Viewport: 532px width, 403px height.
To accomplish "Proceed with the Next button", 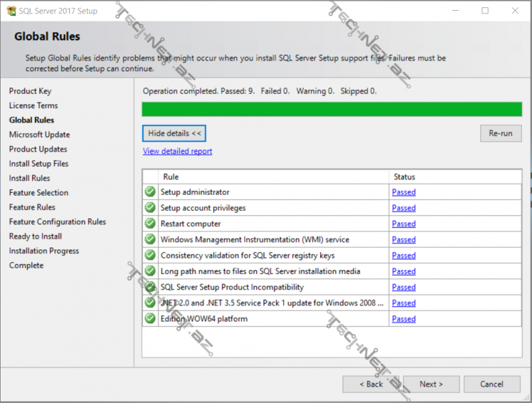I will [x=431, y=384].
